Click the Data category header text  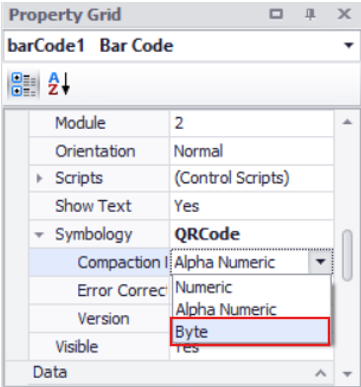tap(50, 372)
